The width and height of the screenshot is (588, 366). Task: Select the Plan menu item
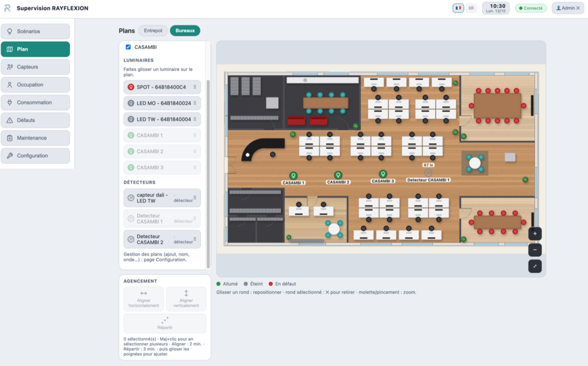tap(35, 49)
